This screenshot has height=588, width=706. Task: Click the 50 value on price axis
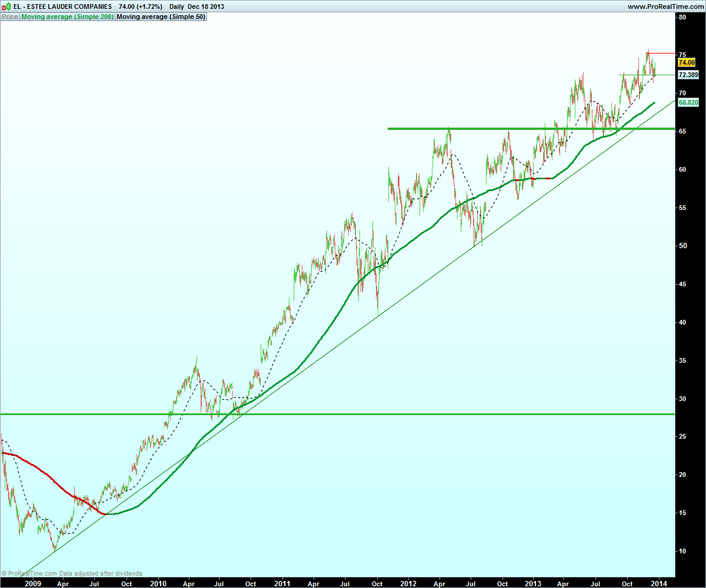[x=682, y=246]
